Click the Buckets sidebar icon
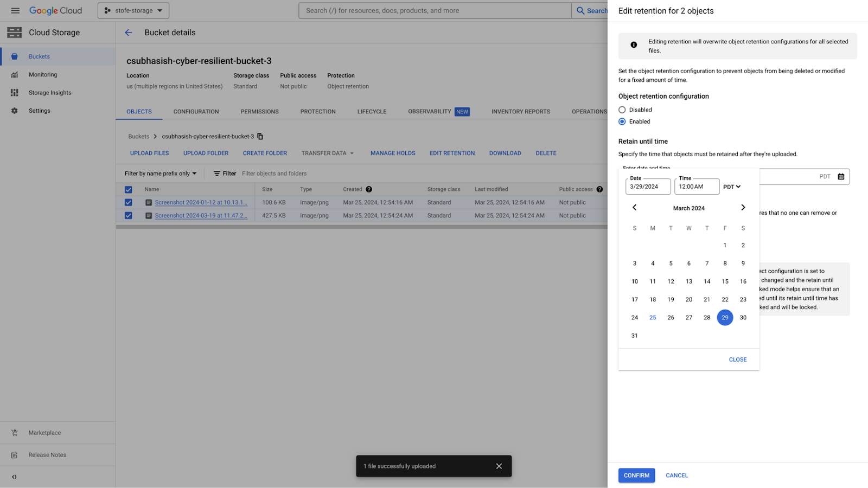The width and height of the screenshot is (868, 488). coord(15,56)
